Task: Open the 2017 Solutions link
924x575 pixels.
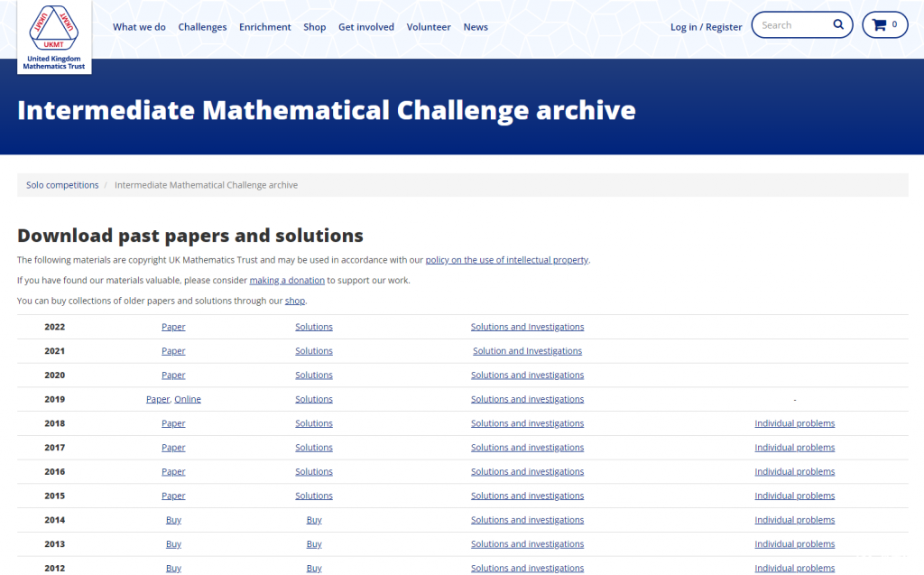Action: point(314,448)
